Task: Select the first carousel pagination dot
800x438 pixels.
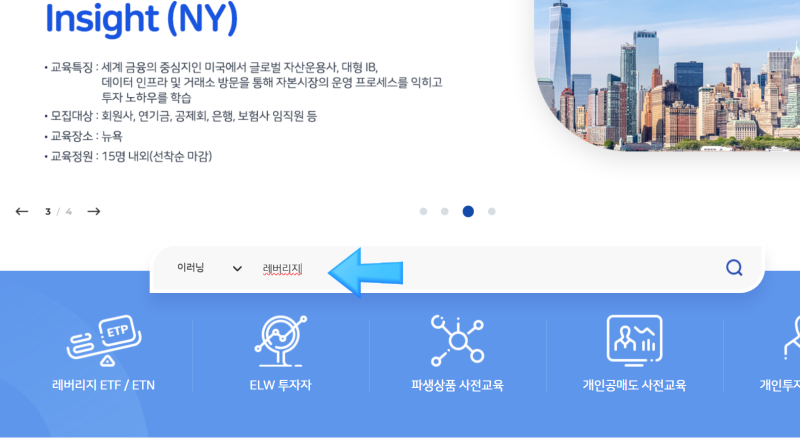Action: (423, 211)
